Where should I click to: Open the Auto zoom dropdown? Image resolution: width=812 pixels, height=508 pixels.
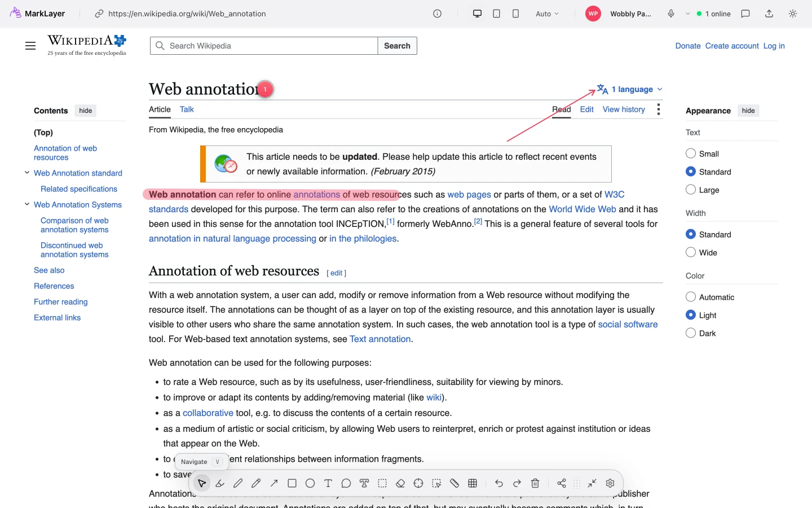click(x=547, y=14)
